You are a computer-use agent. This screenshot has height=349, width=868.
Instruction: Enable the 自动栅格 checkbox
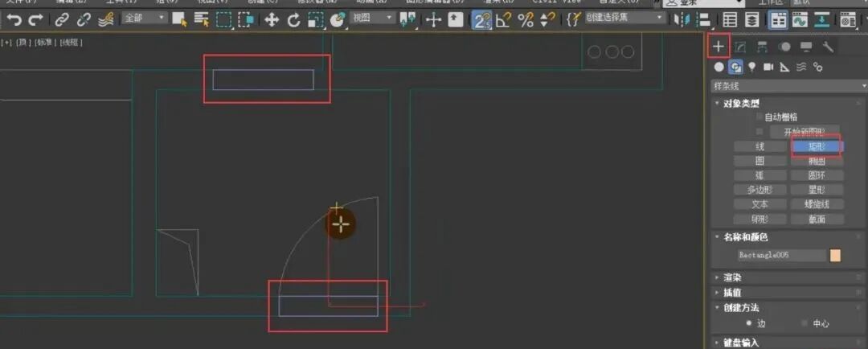click(759, 117)
